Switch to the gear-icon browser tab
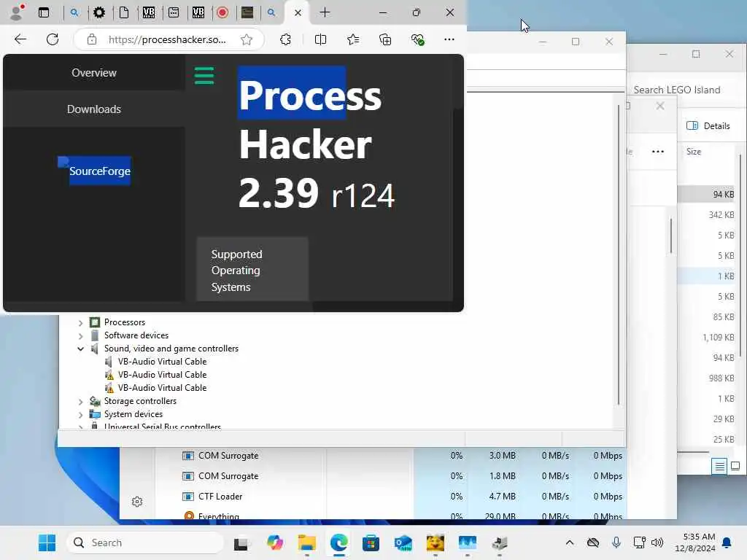 click(x=99, y=13)
